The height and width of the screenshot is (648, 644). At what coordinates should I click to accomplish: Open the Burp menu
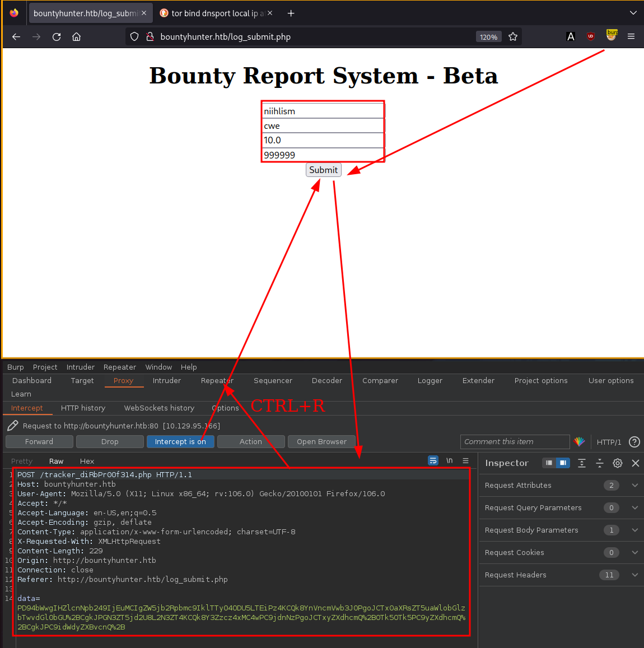(x=15, y=367)
